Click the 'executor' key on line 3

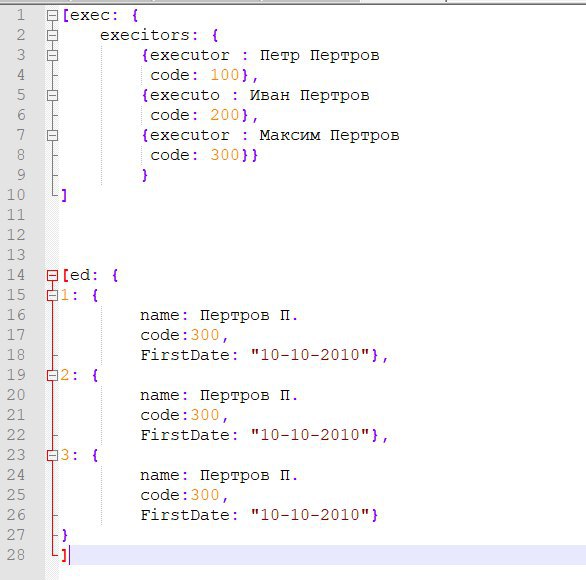tap(189, 55)
